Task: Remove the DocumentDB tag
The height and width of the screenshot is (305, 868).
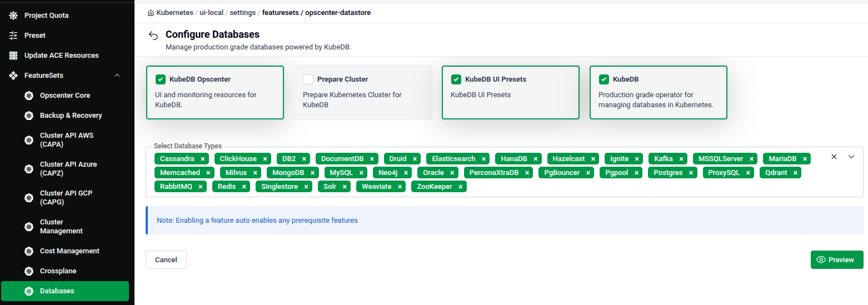Action: (x=372, y=159)
